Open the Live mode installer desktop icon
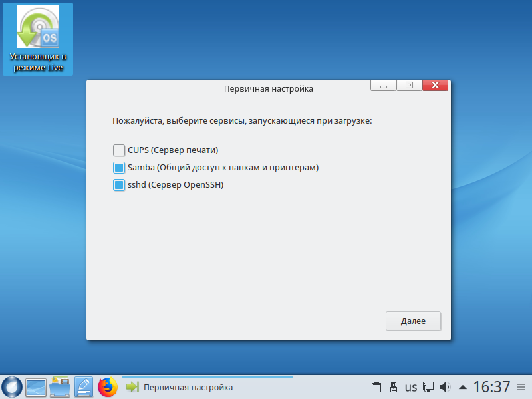Screen dimensions: 532x399 (x=38, y=40)
